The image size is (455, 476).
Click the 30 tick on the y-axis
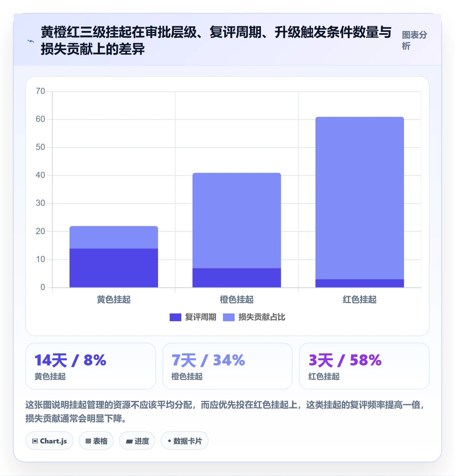click(x=41, y=203)
